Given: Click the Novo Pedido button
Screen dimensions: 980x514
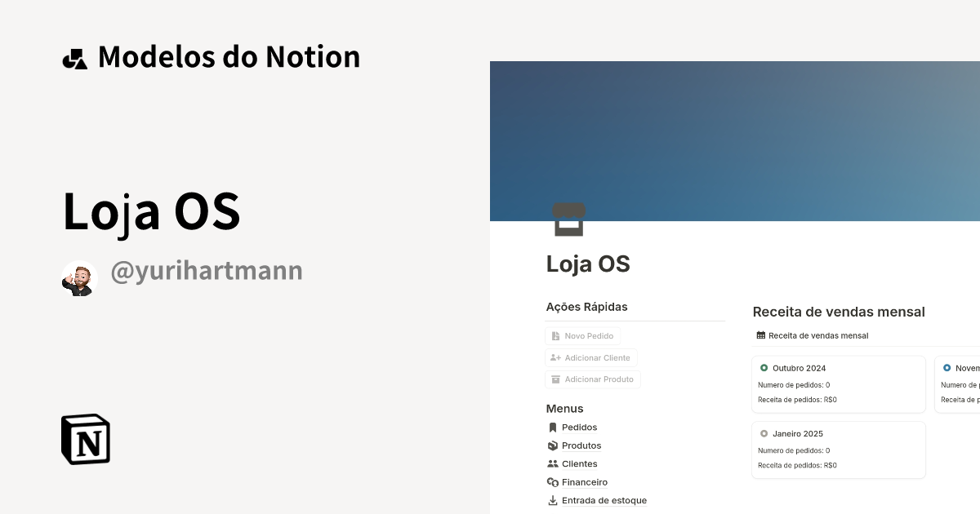Looking at the screenshot, I should click(x=582, y=335).
